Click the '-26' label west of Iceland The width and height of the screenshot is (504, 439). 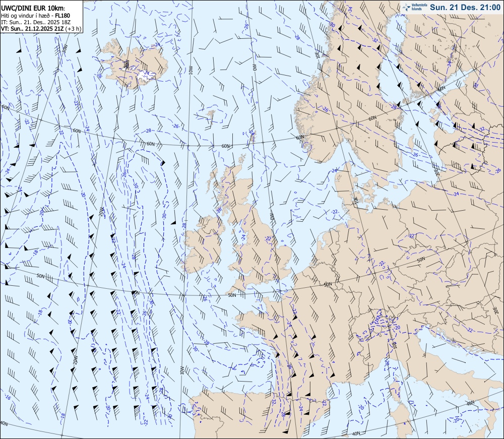[99, 76]
